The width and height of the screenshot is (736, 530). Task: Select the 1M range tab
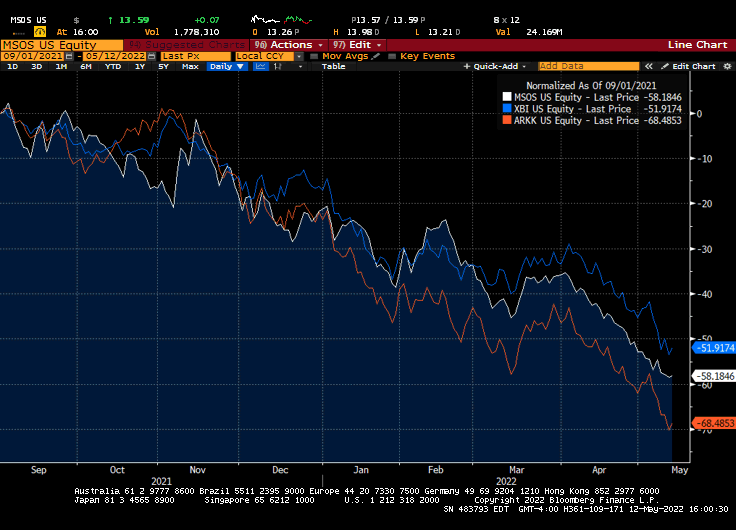(61, 67)
